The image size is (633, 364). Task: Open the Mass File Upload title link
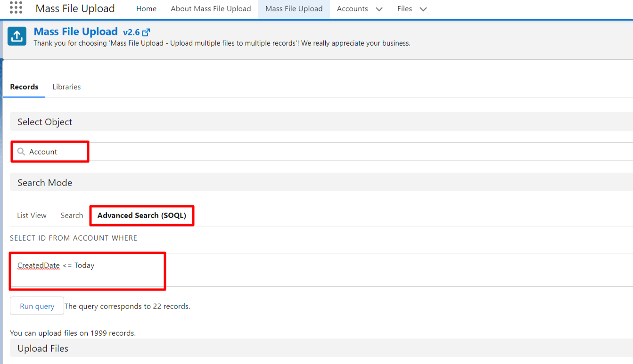[x=76, y=32]
